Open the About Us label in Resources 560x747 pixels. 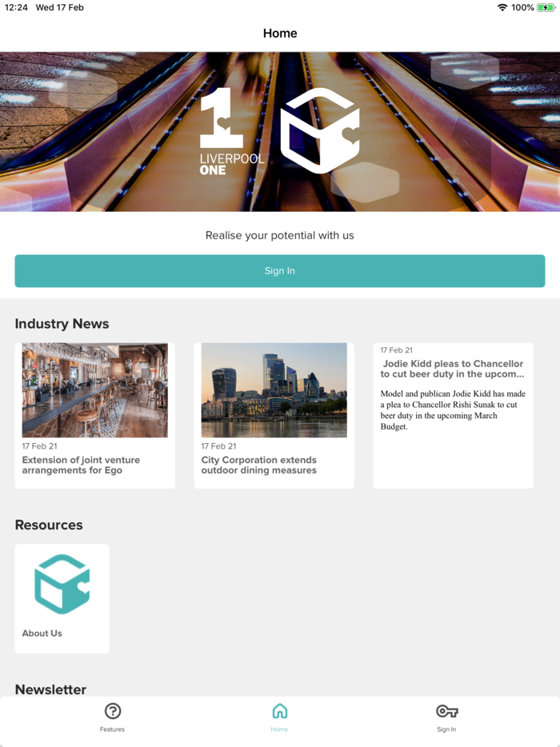(x=42, y=633)
